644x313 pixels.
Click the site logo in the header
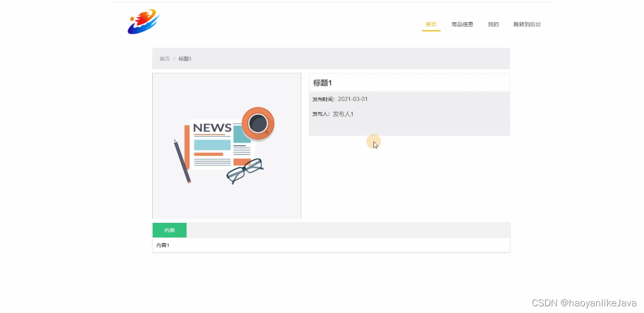[144, 22]
